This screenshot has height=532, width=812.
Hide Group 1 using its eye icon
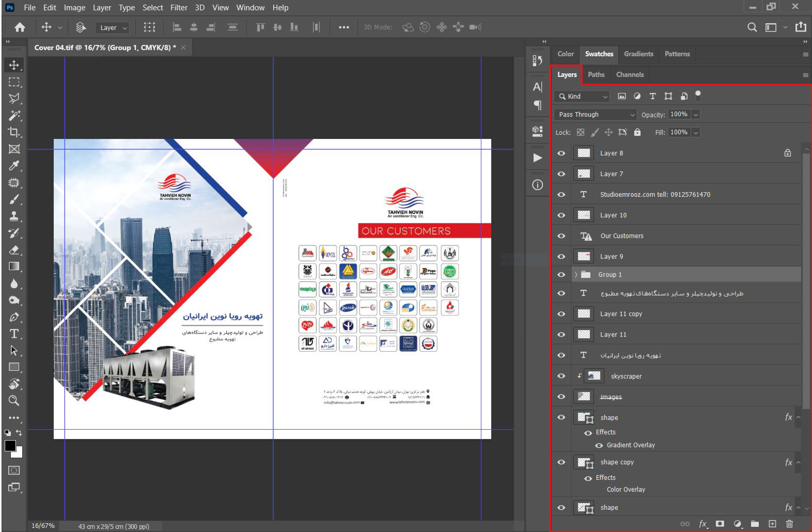[x=561, y=275]
